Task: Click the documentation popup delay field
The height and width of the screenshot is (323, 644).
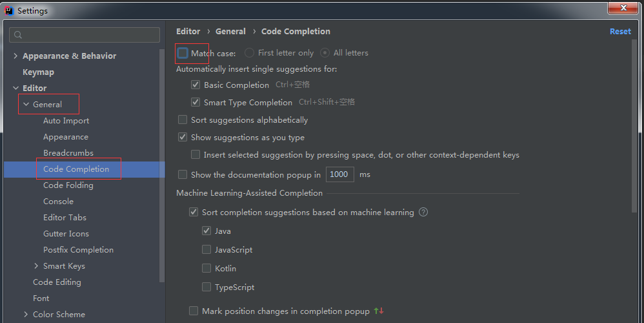Action: click(x=339, y=174)
